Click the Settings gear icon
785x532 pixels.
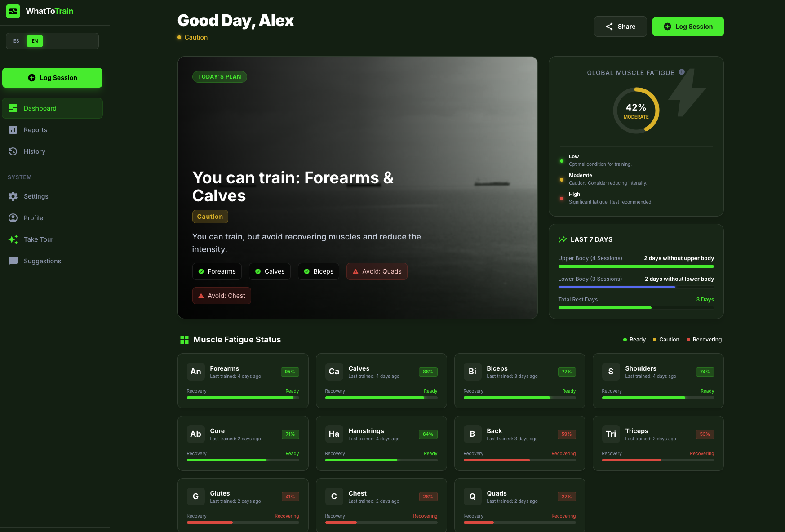13,196
